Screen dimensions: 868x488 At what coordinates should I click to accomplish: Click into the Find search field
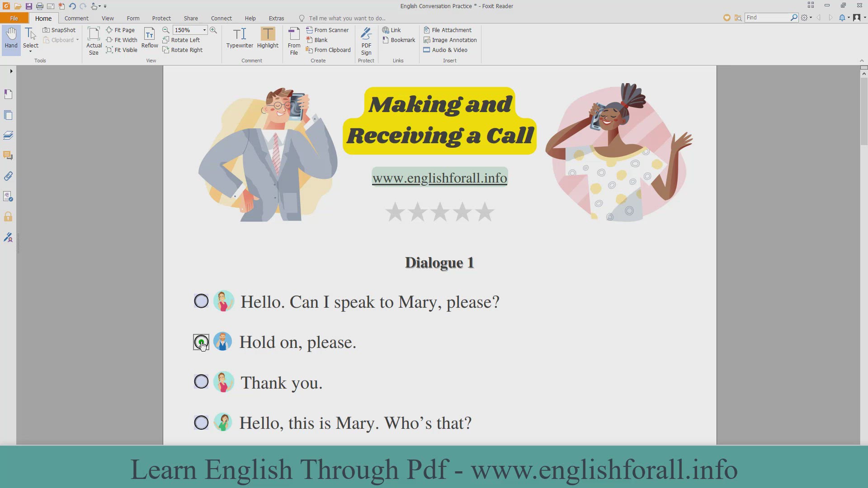767,17
